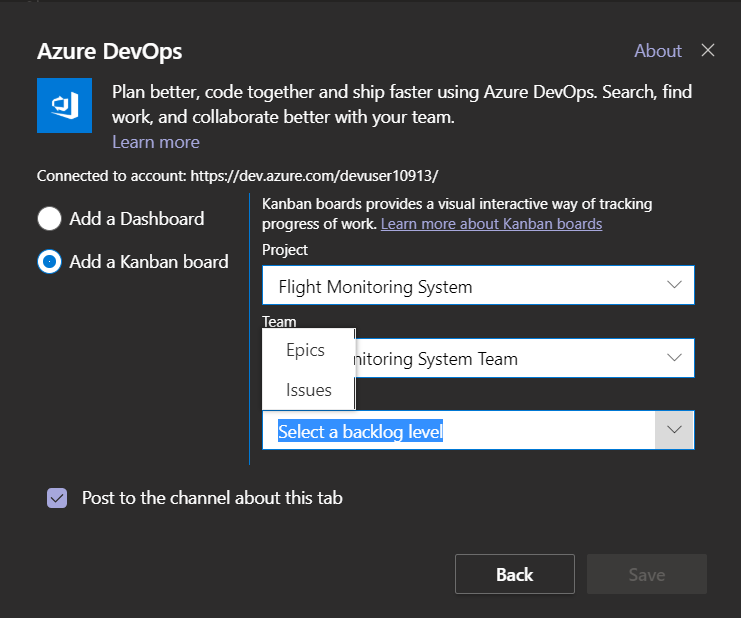Viewport: 741px width, 618px height.
Task: Click the Back button
Action: [514, 574]
